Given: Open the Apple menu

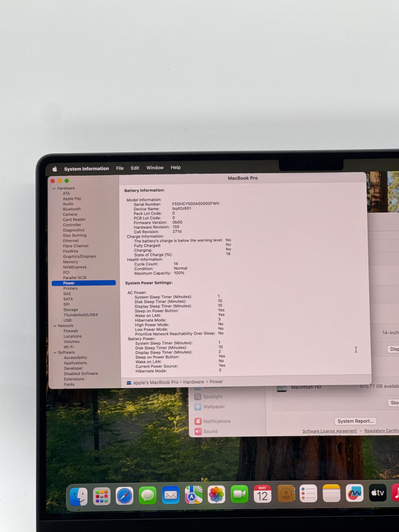Looking at the screenshot, I should tap(55, 169).
